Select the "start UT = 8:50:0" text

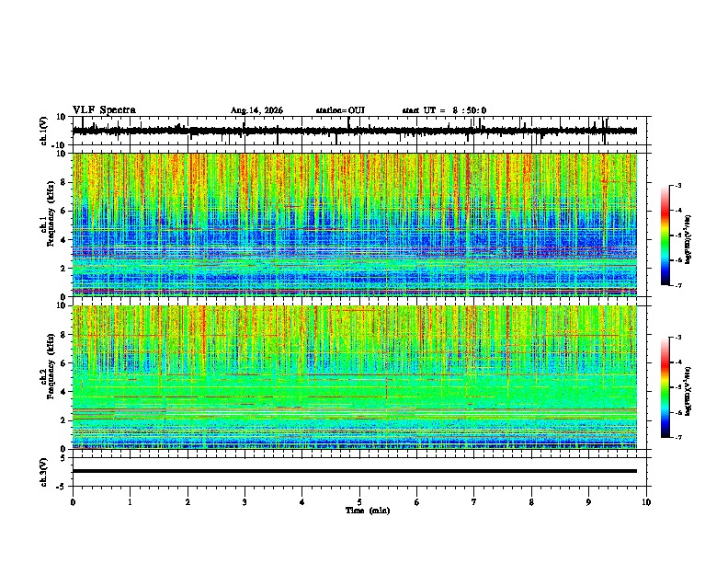pos(444,110)
